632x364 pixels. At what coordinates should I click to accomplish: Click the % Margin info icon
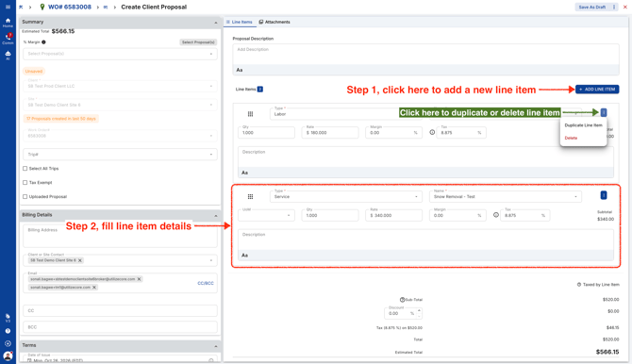[43, 41]
